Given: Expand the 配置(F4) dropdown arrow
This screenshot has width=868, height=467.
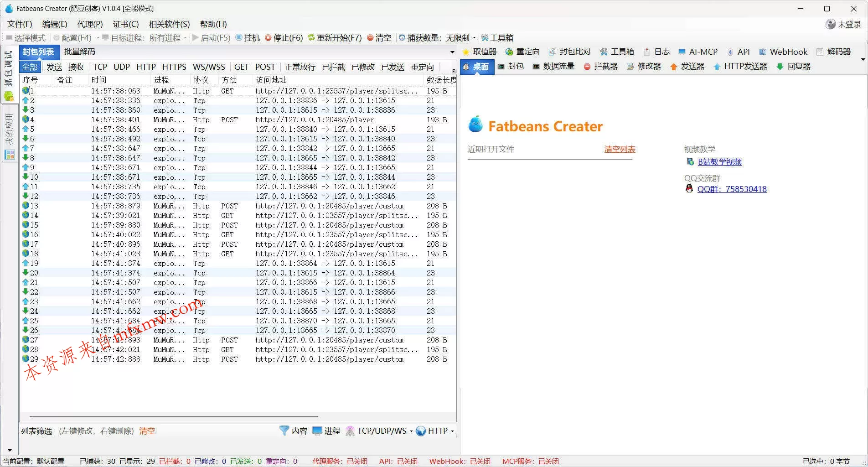Looking at the screenshot, I should (x=98, y=38).
